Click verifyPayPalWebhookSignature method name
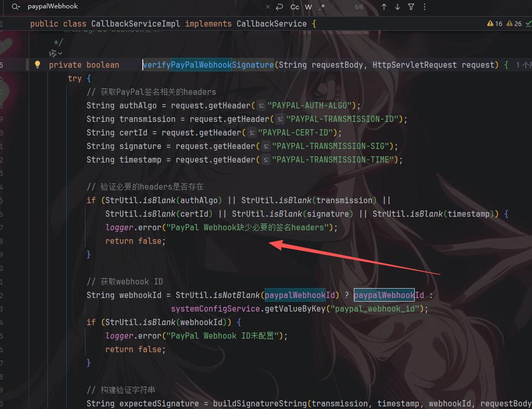532x409 pixels. (208, 65)
